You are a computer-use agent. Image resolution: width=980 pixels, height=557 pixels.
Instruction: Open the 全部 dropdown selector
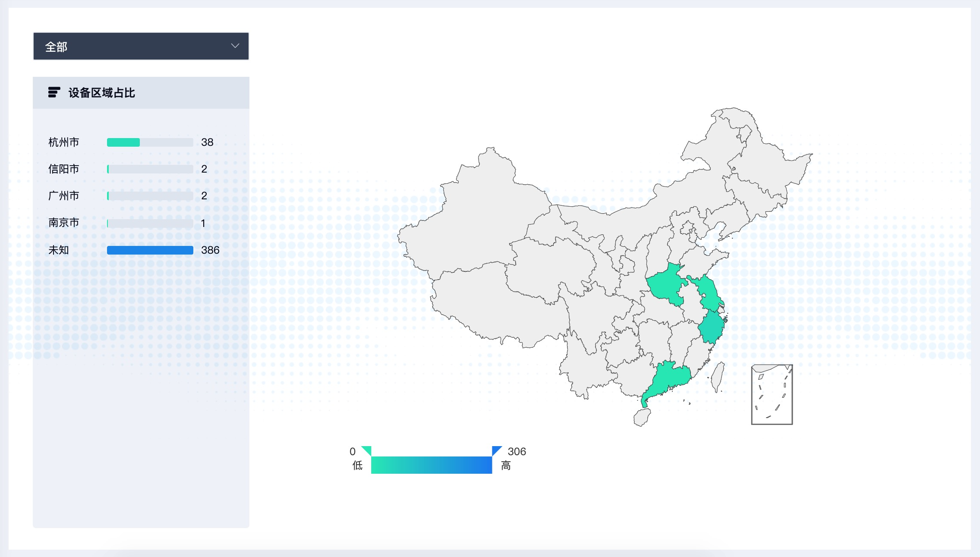coord(141,46)
